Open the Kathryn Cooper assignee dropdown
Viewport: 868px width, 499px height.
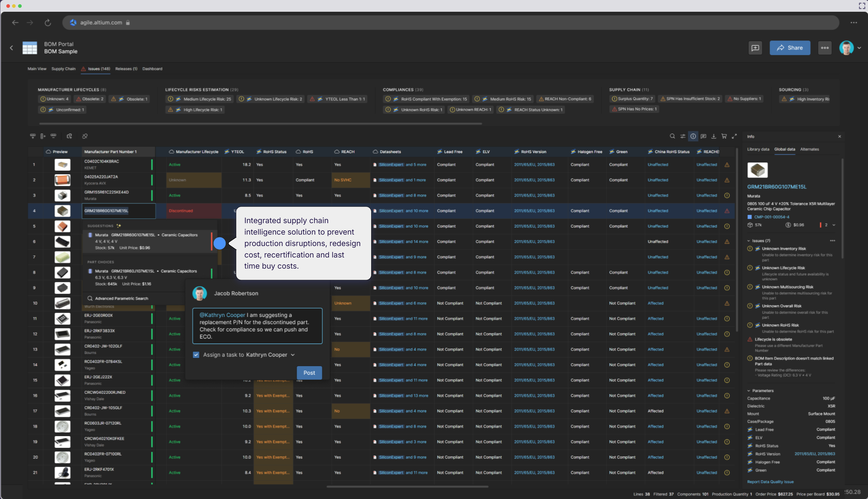click(x=293, y=355)
